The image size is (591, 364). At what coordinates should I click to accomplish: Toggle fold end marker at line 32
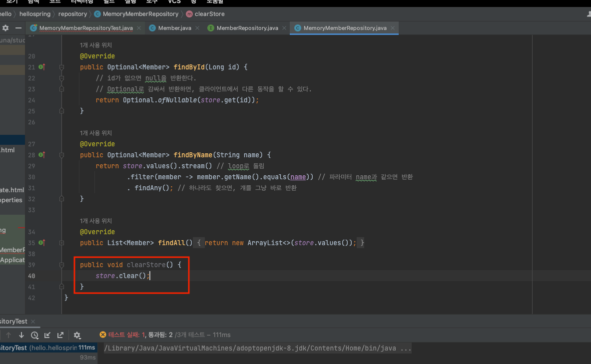61,199
